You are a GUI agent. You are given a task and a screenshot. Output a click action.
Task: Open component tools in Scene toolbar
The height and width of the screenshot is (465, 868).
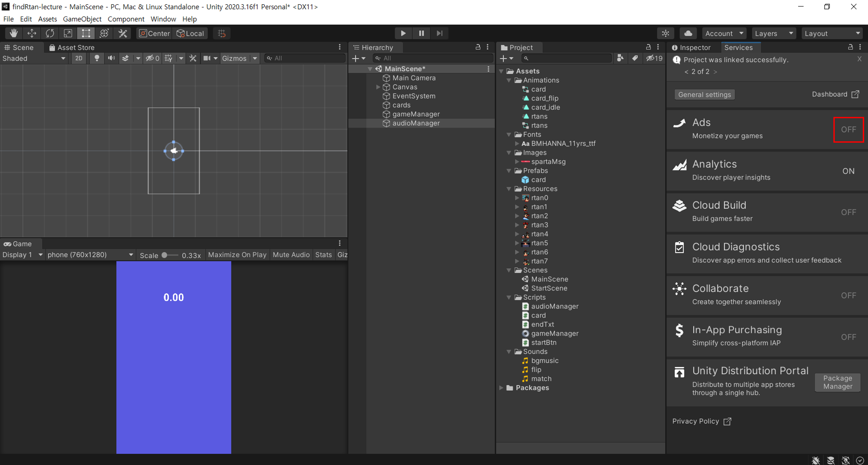[193, 58]
